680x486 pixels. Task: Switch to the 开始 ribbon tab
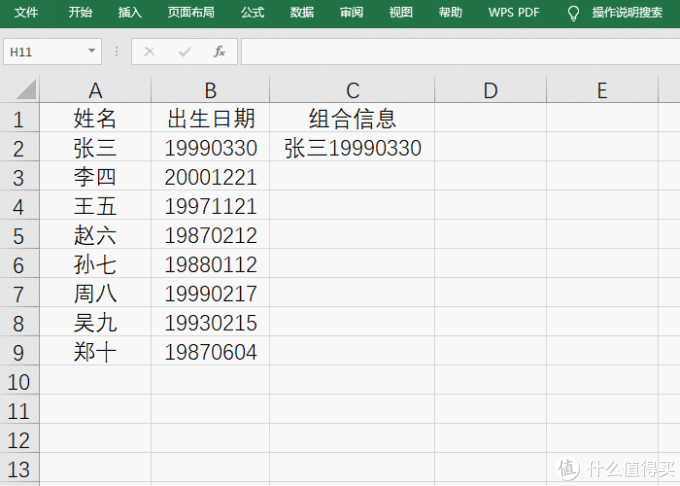(80, 13)
